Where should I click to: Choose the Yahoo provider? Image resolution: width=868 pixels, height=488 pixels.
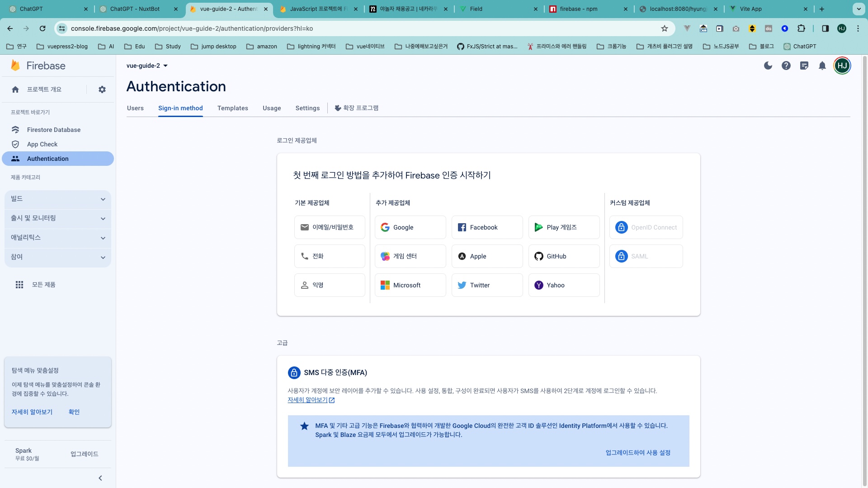click(x=564, y=285)
